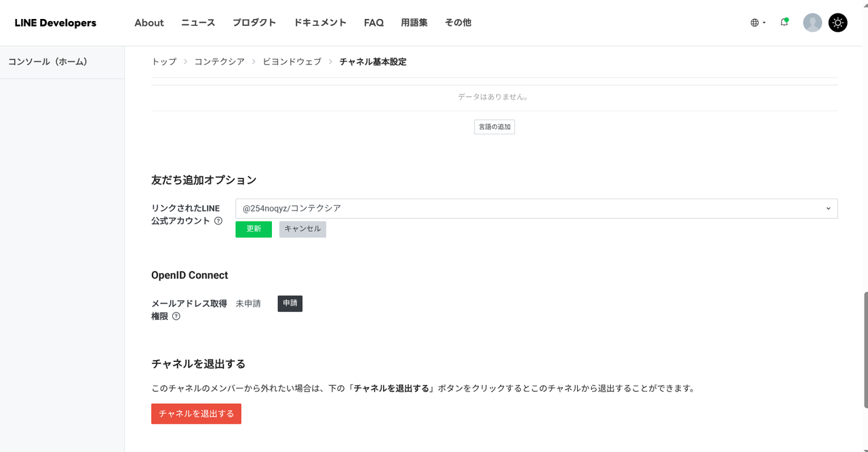Toggle the light/dark theme sun icon
Screen dimensions: 868x452
point(837,22)
